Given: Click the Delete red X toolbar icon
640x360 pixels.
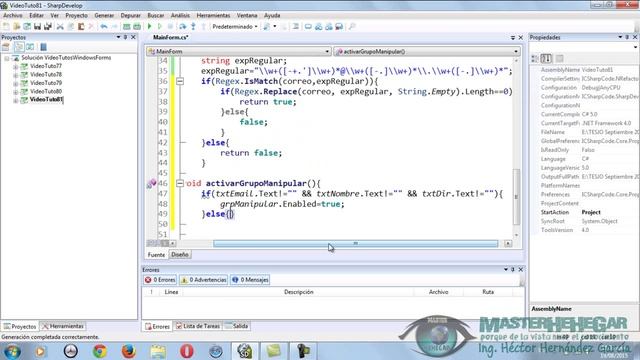Looking at the screenshot, I should [x=91, y=27].
